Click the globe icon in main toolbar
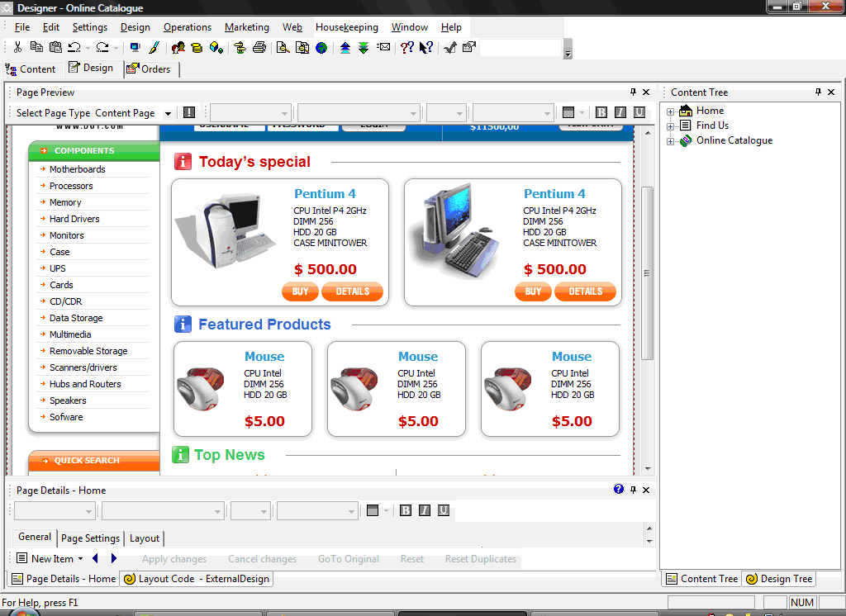The image size is (846, 616). 321,47
